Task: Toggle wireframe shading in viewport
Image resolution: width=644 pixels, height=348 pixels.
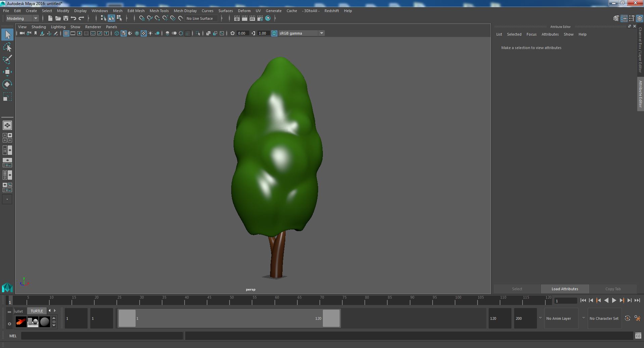Action: 117,33
